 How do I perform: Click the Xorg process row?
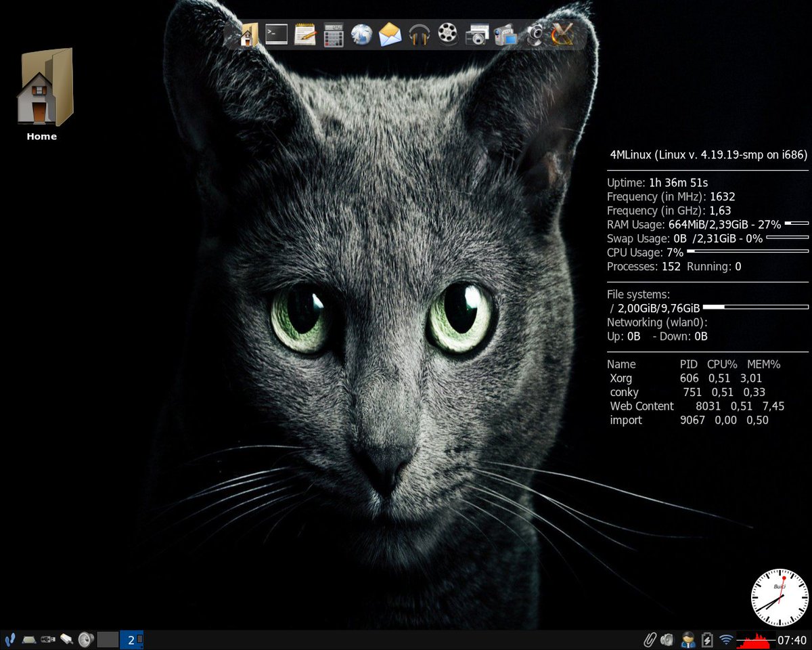coord(686,378)
